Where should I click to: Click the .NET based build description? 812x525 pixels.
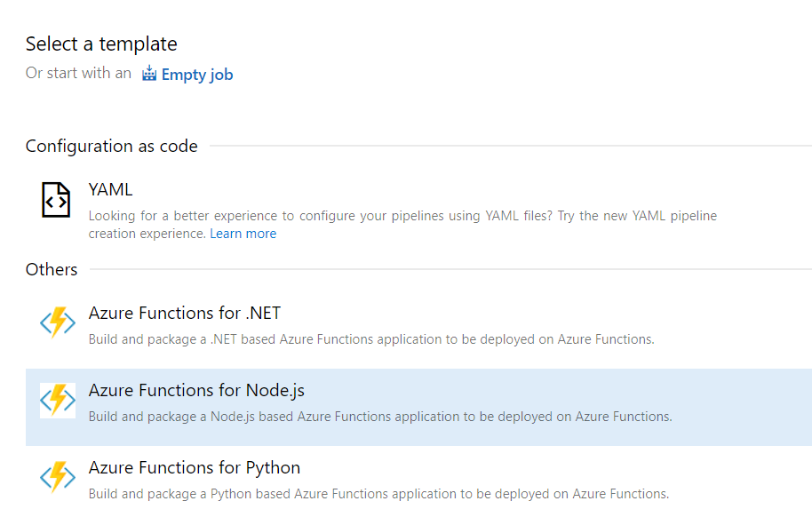(371, 339)
